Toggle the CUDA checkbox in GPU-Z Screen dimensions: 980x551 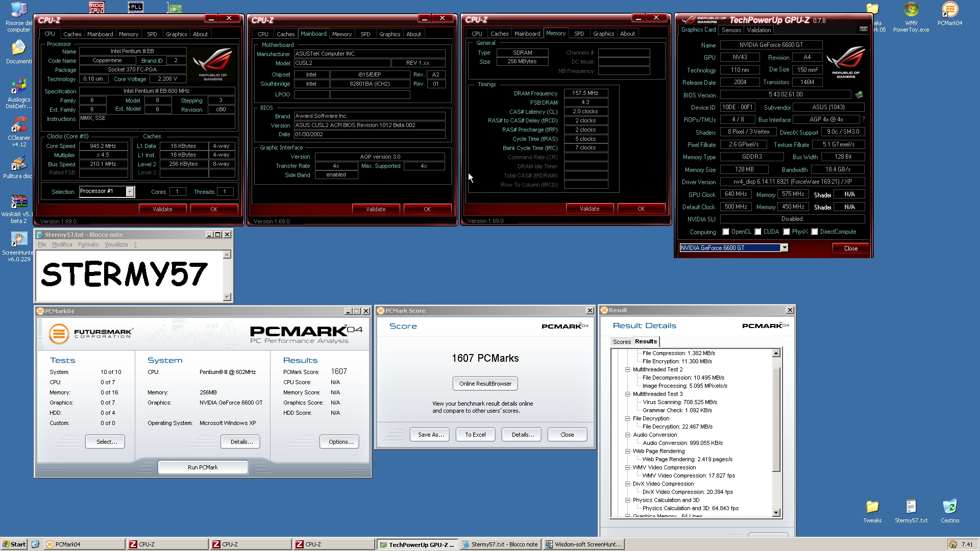758,232
